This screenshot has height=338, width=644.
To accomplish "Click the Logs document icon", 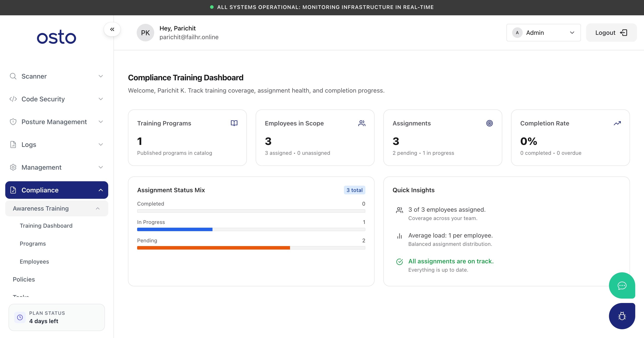I will [x=13, y=144].
